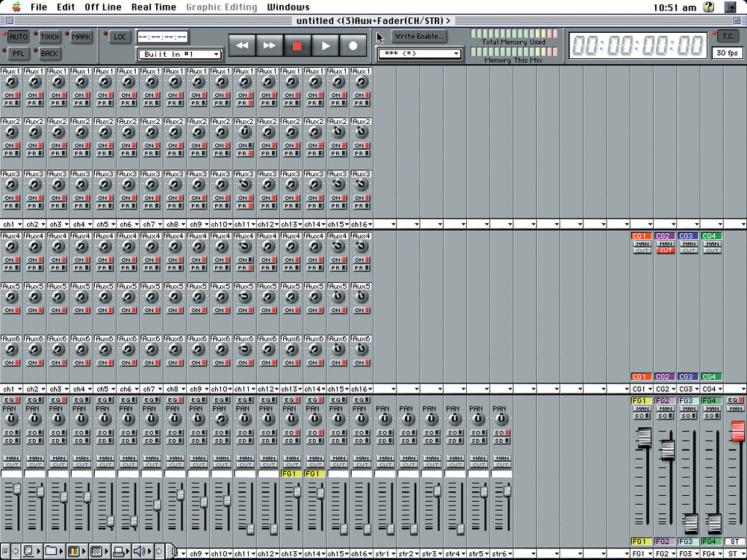Open the CG1 channel selector dropdown
The width and height of the screenshot is (747, 560).
[642, 389]
